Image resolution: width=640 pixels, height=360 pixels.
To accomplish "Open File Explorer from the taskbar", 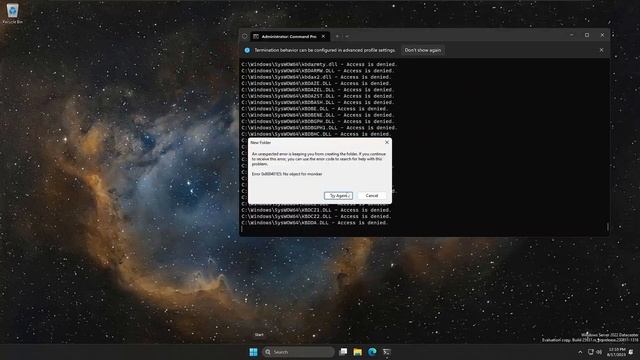I will (358, 352).
